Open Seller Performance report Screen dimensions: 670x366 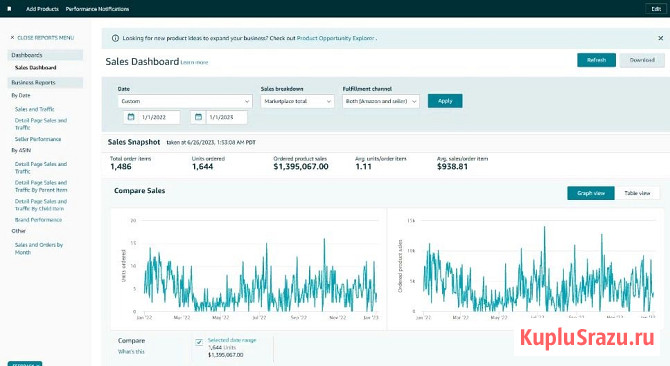[x=38, y=139]
